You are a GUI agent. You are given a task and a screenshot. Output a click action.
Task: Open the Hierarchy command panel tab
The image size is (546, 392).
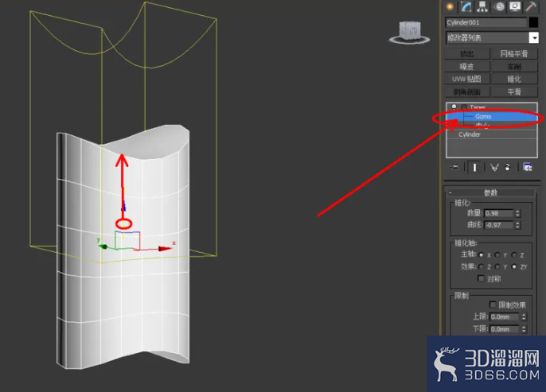coord(482,6)
